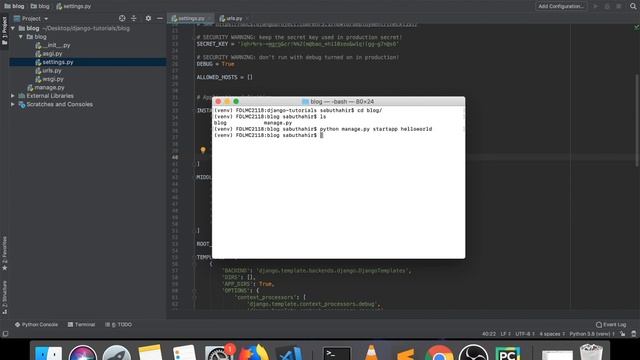Click the Collapse All icon in Project panel
Image resolution: width=640 pixels, height=360 pixels.
(x=133, y=18)
